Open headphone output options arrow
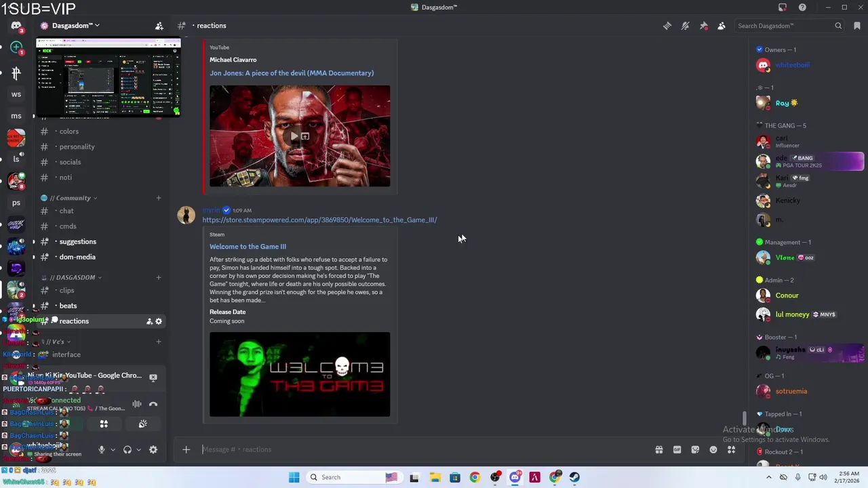 (138, 449)
